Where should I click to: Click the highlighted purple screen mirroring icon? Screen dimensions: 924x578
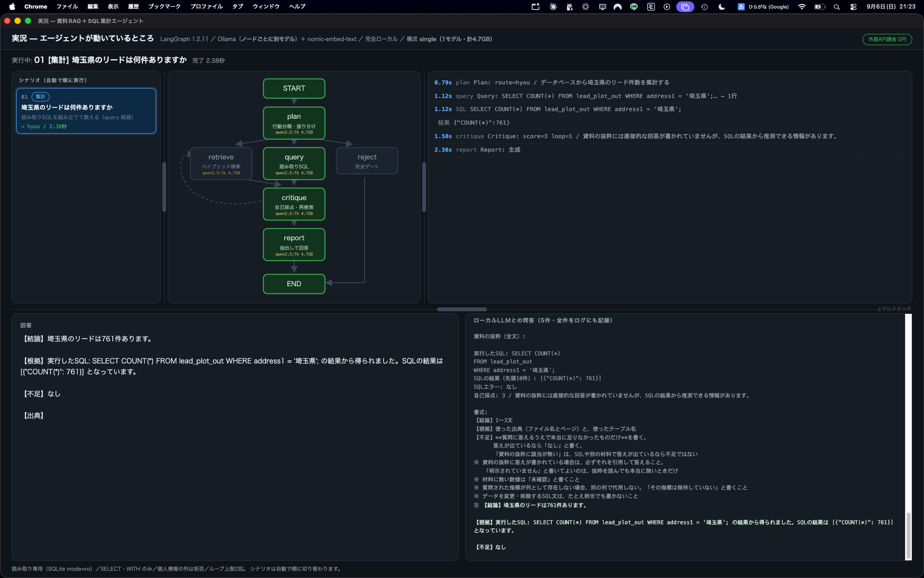coord(685,7)
